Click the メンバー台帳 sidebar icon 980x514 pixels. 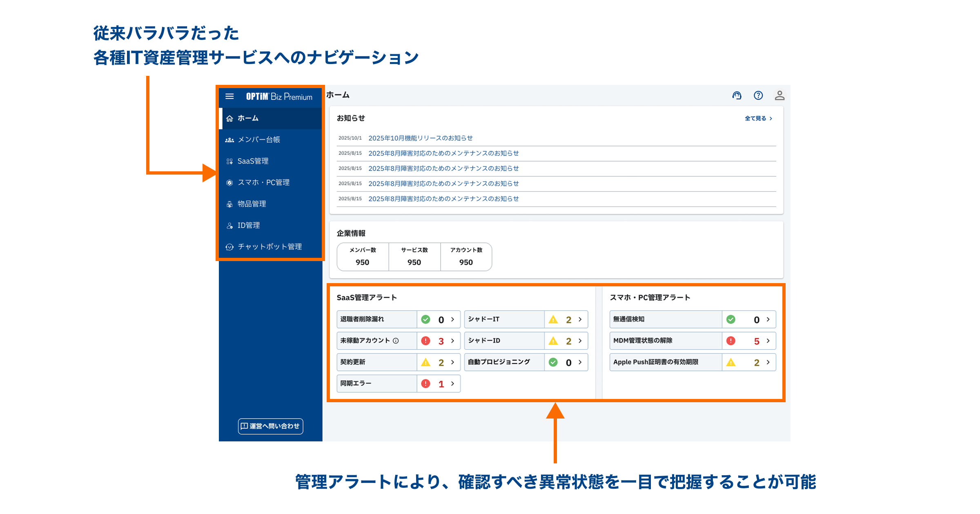point(229,140)
